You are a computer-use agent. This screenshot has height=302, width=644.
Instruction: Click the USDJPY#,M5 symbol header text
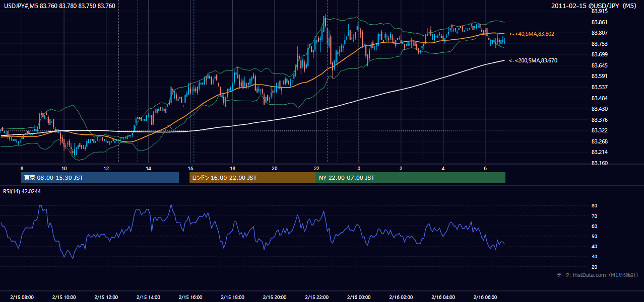coord(59,6)
